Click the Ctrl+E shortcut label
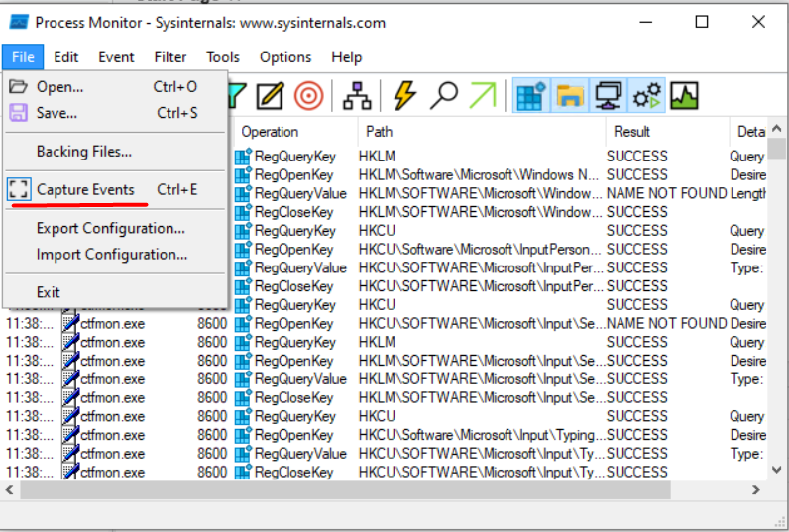 [x=177, y=189]
